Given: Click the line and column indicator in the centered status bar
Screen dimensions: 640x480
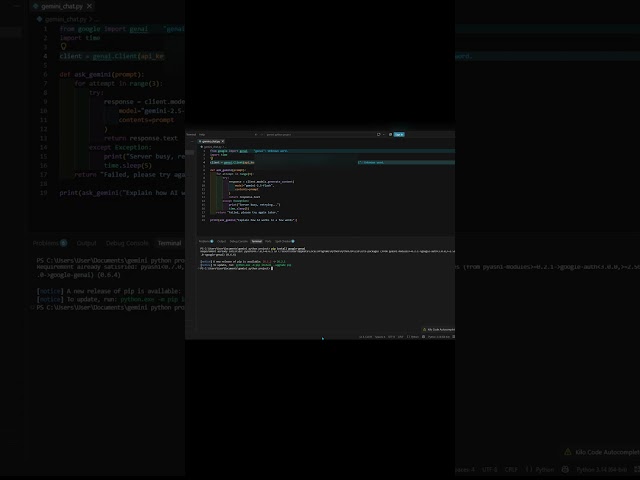Looking at the screenshot, I should point(365,337).
